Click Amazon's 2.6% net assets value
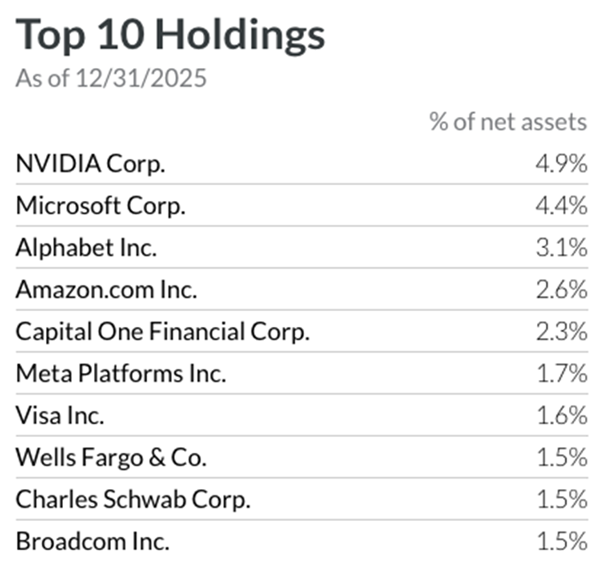Viewport: 600px width, 575px height. [559, 291]
